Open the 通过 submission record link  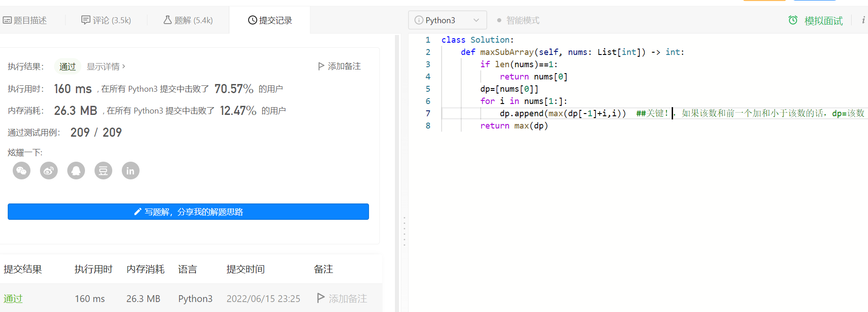click(13, 298)
